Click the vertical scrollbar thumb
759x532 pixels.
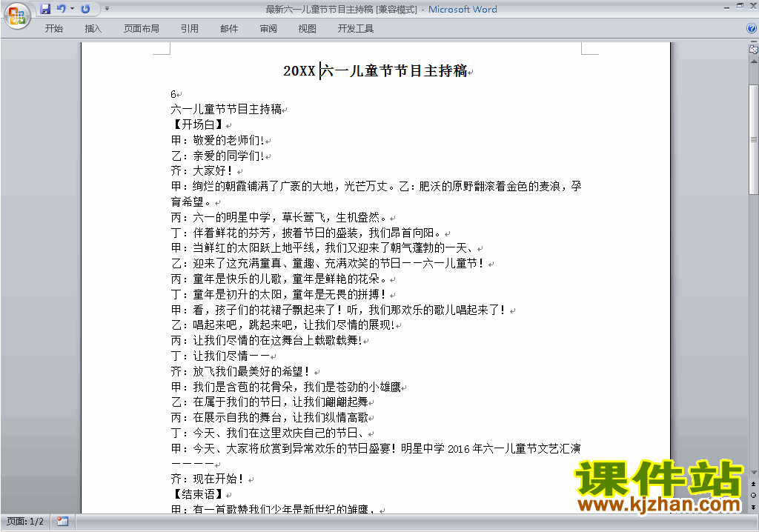tap(754, 139)
